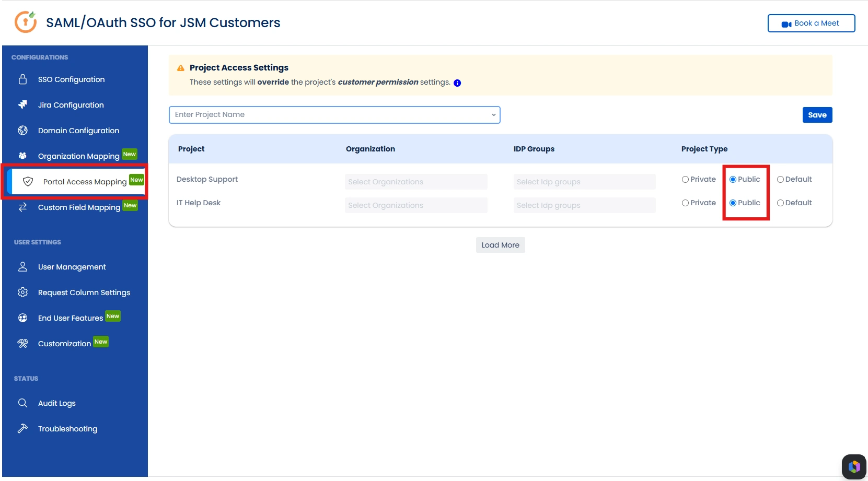Click the SSO Configuration lock icon

coord(22,79)
